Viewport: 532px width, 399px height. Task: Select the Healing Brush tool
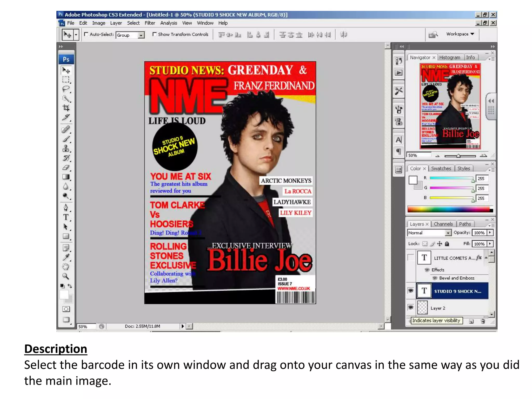pyautogui.click(x=66, y=129)
